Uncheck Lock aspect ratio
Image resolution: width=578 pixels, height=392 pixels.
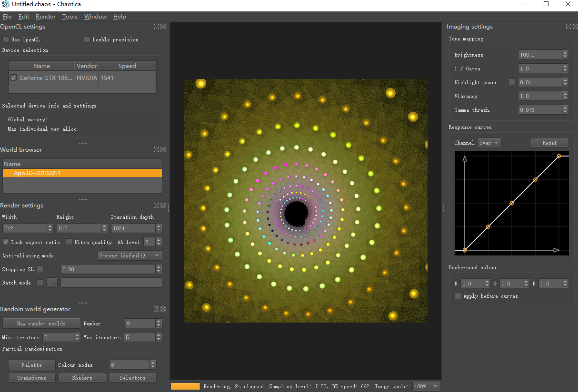[6, 242]
